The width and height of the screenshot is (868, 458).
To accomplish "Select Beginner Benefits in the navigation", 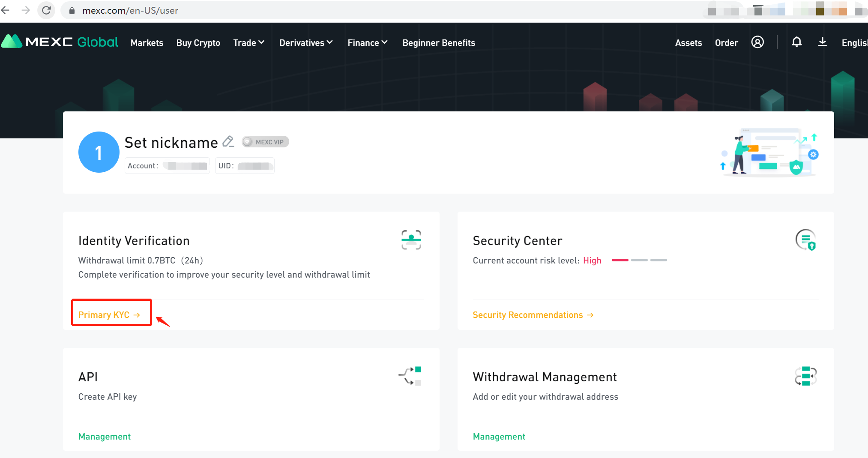I will [439, 42].
